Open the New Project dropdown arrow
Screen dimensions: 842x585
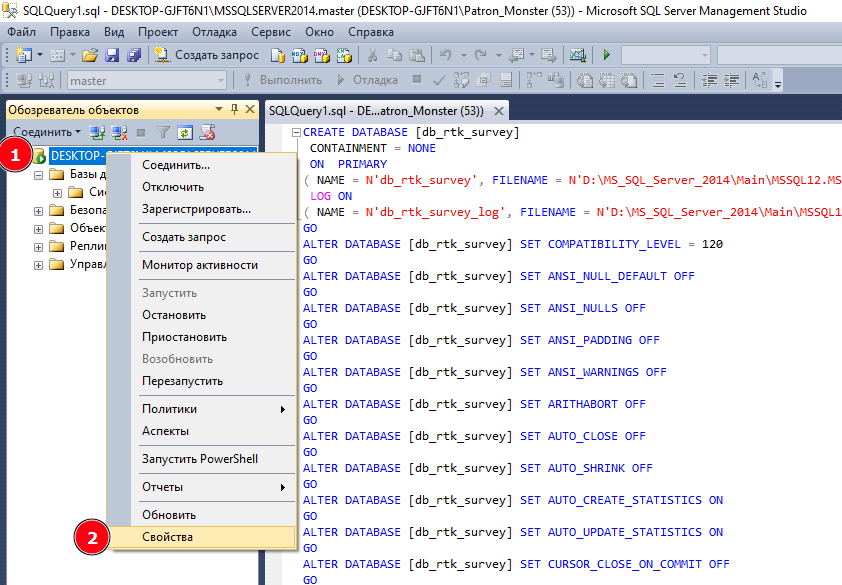pos(40,55)
